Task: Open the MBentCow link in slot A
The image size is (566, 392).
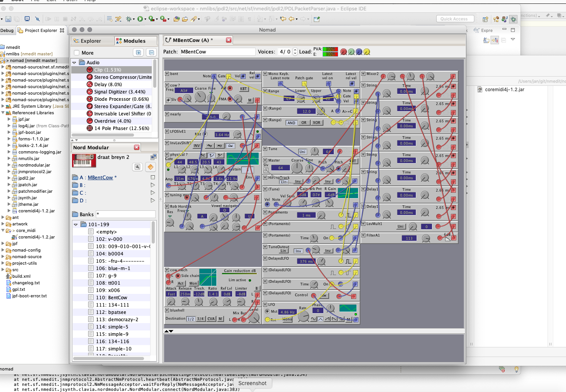Action: 100,177
